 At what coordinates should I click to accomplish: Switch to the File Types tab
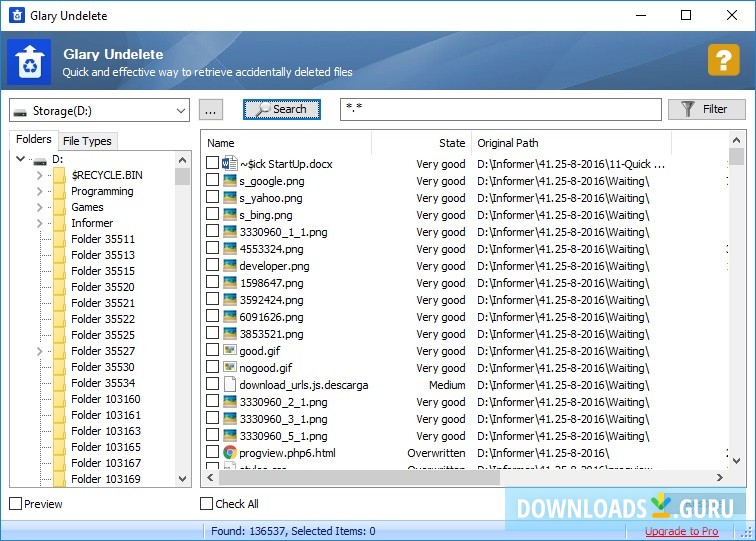[87, 141]
